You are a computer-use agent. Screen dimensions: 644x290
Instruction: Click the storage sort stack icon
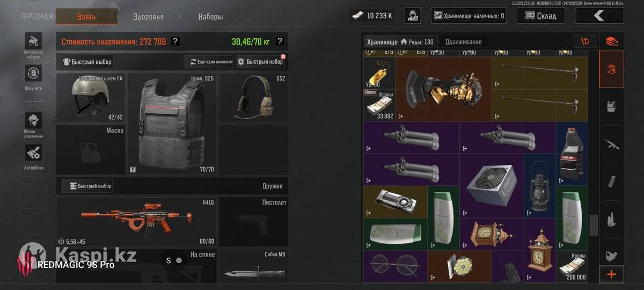[x=611, y=41]
